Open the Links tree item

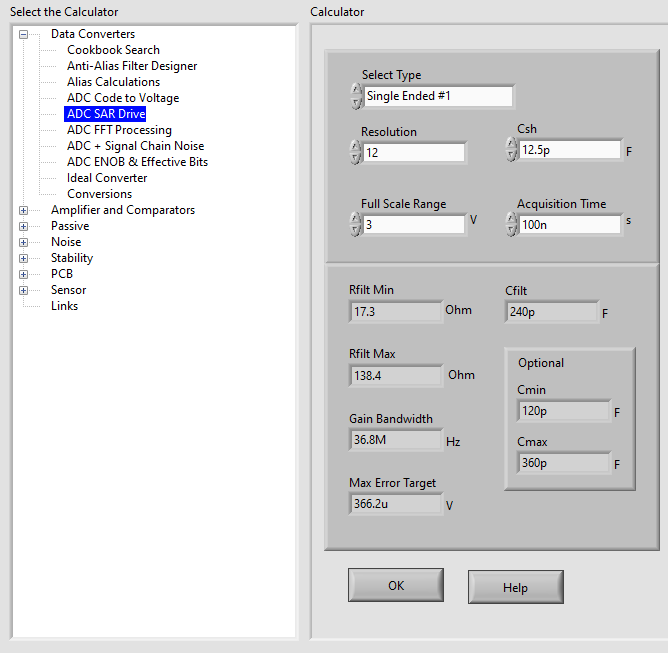tap(64, 306)
